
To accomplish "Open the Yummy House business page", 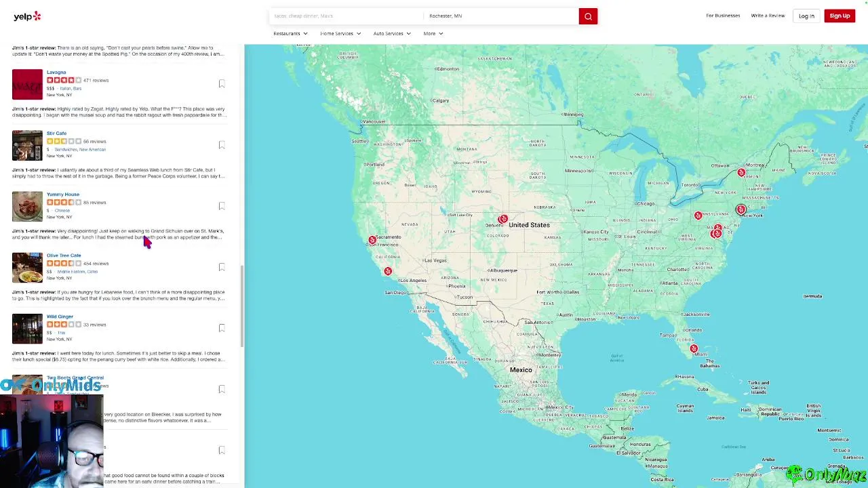I will point(63,194).
